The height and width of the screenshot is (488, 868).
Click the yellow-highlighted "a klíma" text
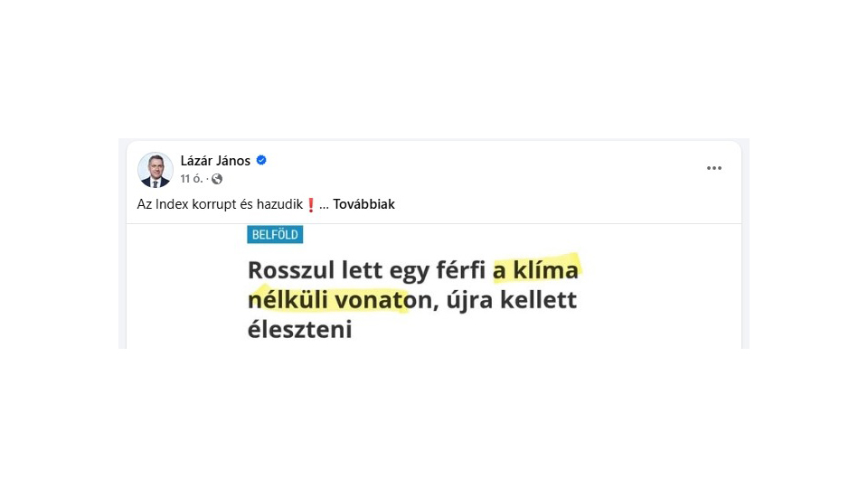tap(535, 269)
